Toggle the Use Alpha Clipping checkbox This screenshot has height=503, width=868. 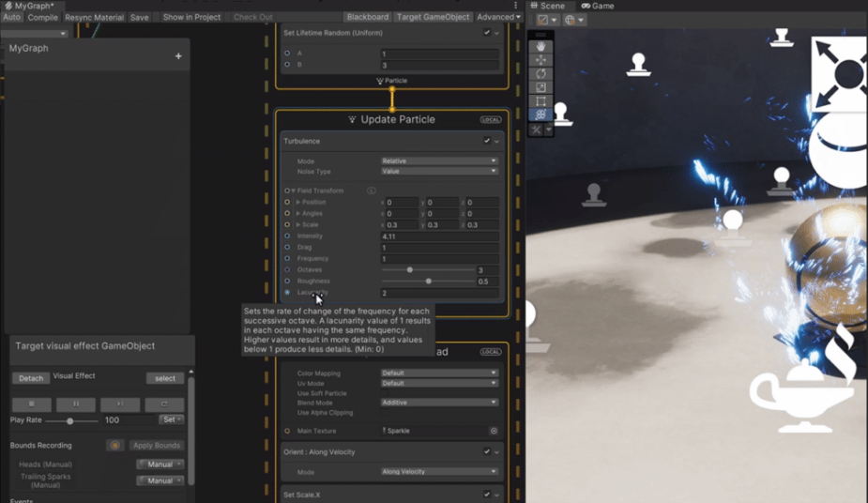coord(385,413)
